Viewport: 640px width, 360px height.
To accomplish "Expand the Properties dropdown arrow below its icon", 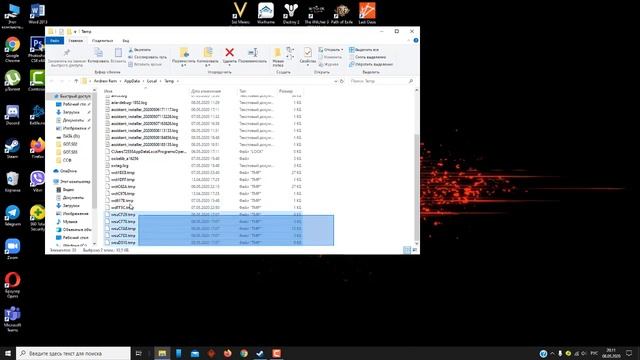I will coord(308,65).
